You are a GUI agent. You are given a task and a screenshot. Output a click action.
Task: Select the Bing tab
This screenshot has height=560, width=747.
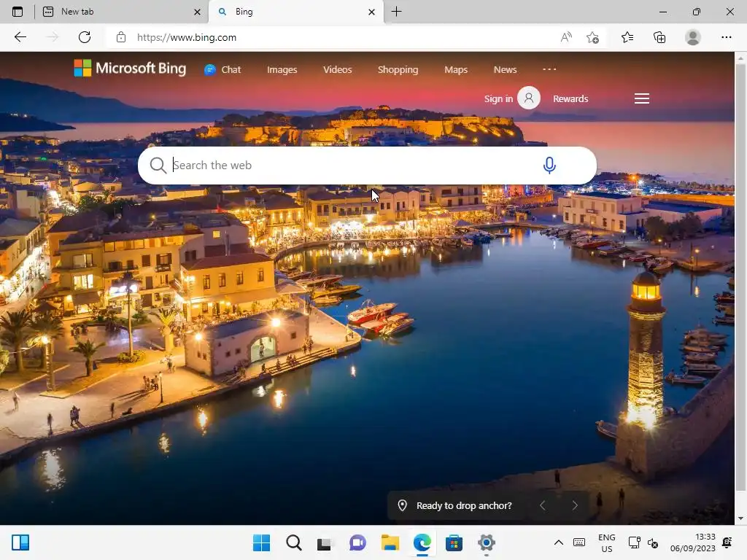coord(295,12)
